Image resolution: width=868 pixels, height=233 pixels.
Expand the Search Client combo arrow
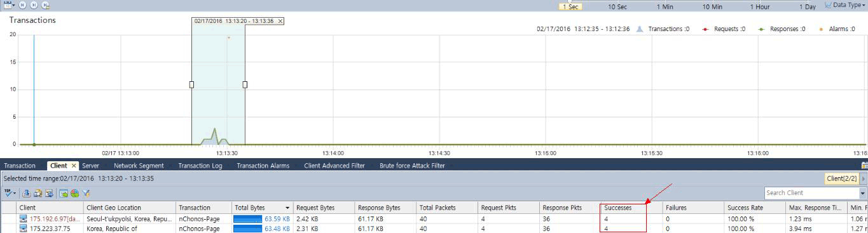click(863, 193)
